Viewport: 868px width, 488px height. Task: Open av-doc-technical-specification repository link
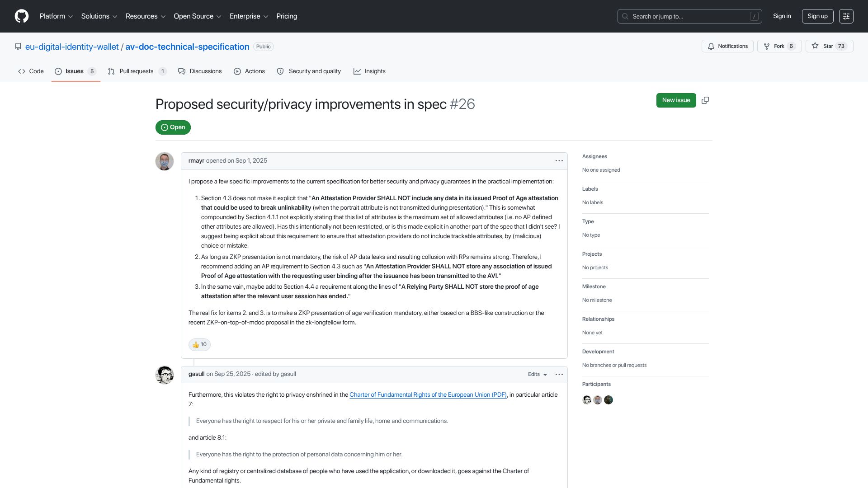187,47
